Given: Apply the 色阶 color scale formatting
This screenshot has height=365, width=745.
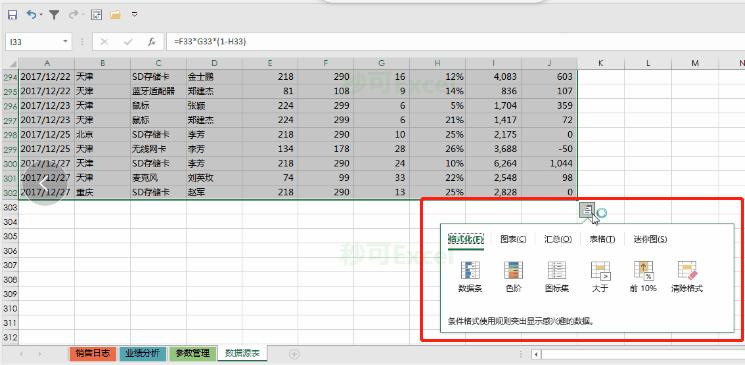Looking at the screenshot, I should coord(513,277).
